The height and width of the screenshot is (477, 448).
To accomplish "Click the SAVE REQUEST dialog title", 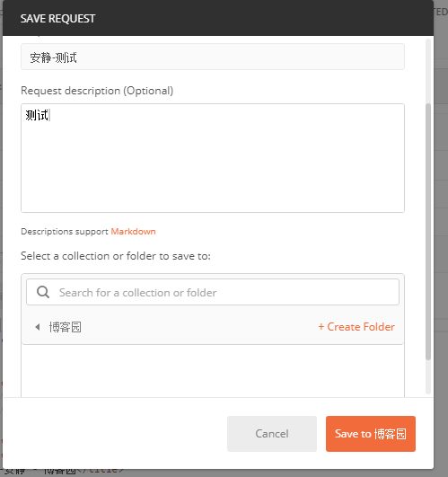I will (x=57, y=19).
